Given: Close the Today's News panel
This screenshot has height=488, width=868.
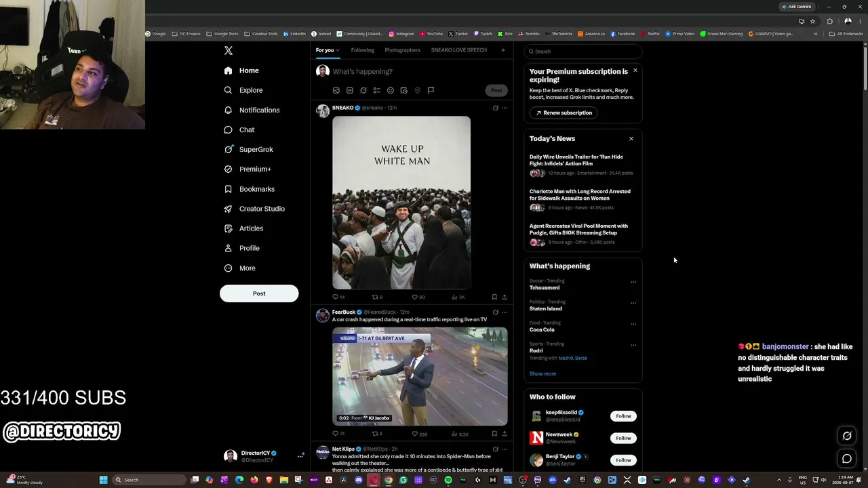Looking at the screenshot, I should click(631, 139).
